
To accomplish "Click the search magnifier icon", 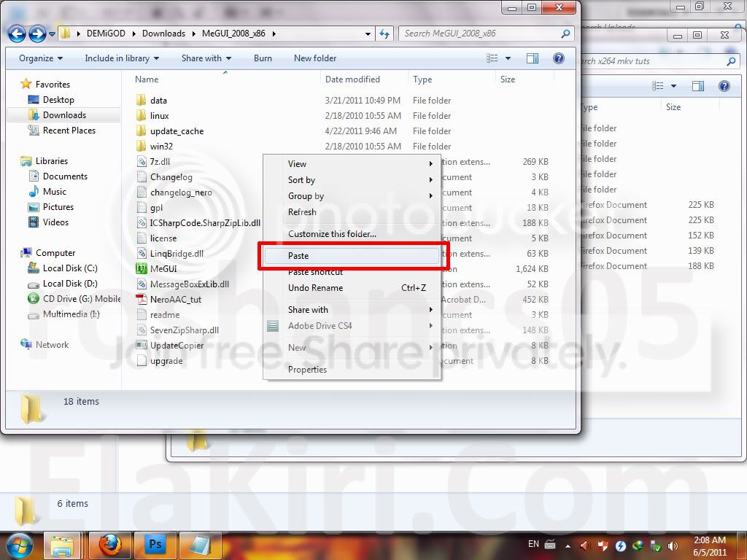I will (x=565, y=34).
